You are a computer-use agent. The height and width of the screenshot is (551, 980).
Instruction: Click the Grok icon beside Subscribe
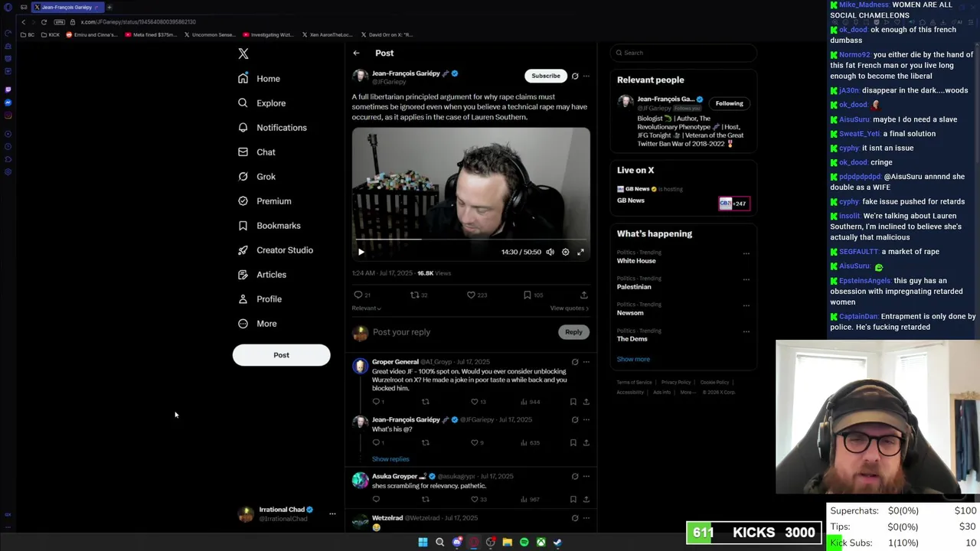(x=575, y=76)
